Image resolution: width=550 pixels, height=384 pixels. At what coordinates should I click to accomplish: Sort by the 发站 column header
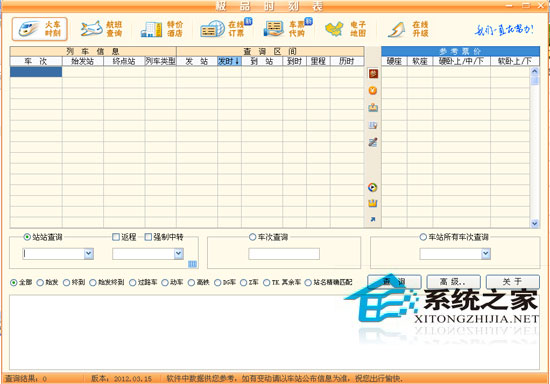click(x=197, y=61)
